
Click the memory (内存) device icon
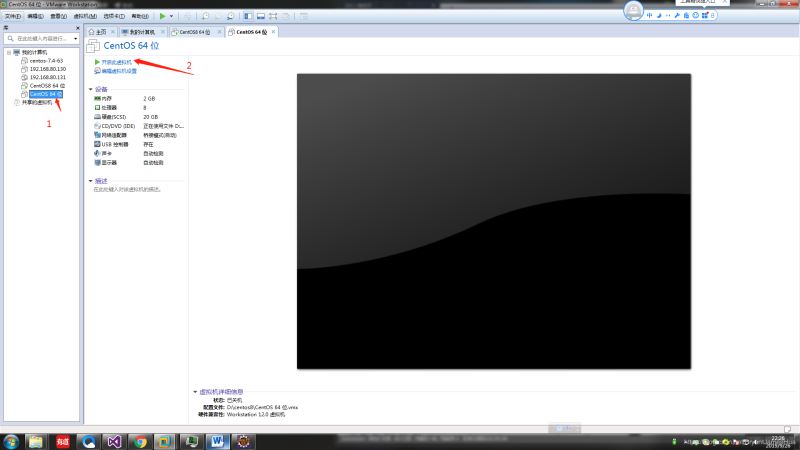(97, 99)
